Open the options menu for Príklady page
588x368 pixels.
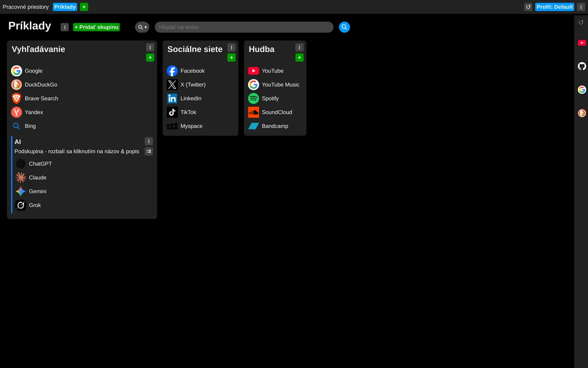[65, 27]
